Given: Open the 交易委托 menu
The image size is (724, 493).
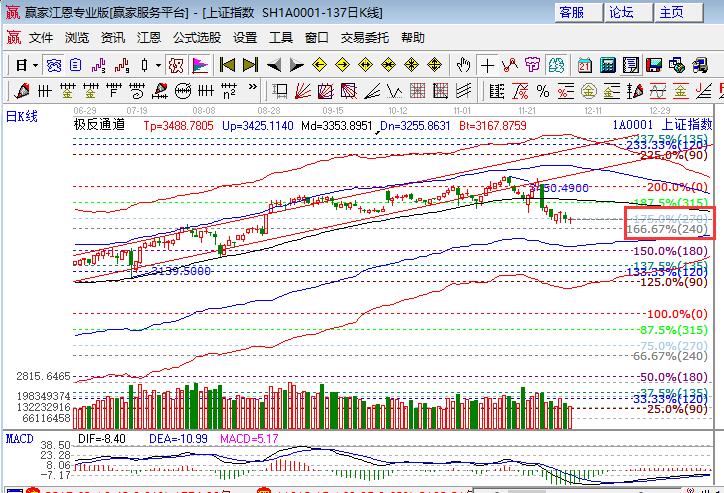Looking at the screenshot, I should click(x=365, y=38).
